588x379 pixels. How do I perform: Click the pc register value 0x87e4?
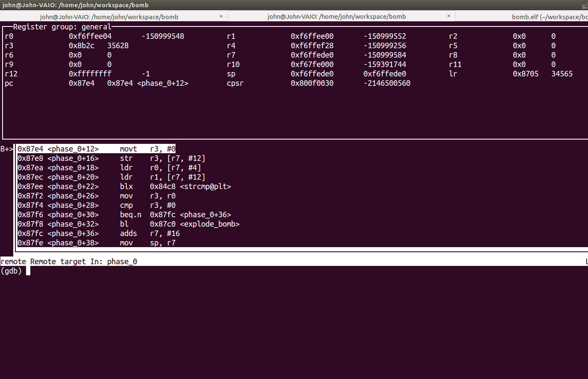tap(82, 83)
